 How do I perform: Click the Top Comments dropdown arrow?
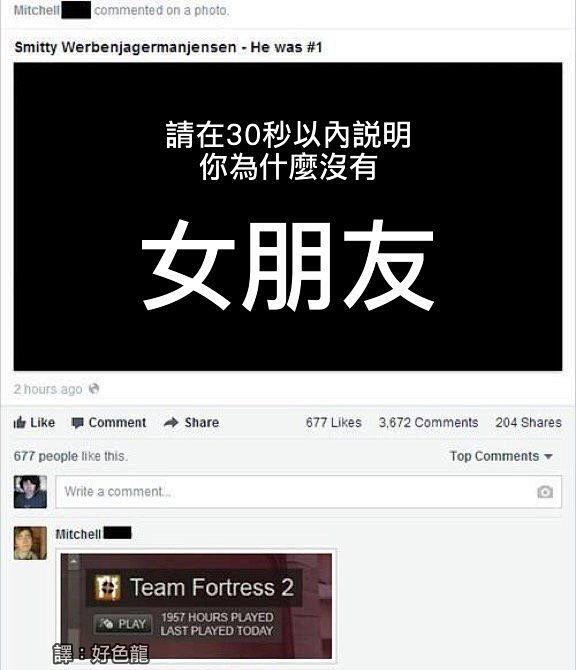[x=548, y=457]
